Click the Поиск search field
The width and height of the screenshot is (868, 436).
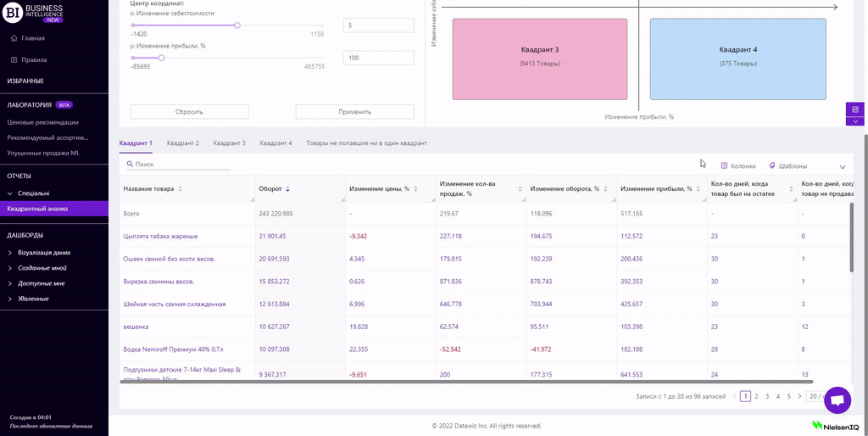(181, 165)
